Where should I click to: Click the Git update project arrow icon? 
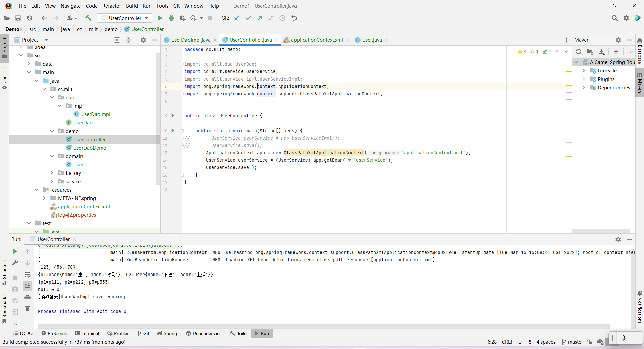237,18
